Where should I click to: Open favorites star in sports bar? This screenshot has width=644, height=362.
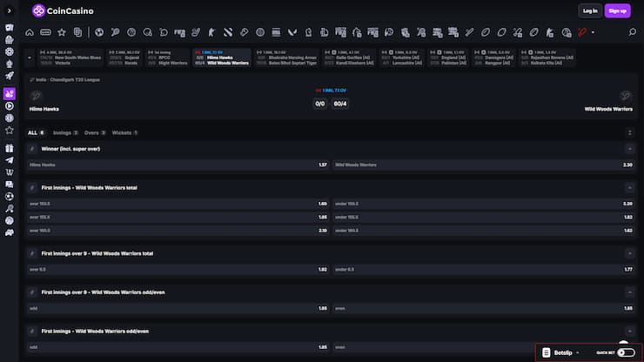point(61,32)
